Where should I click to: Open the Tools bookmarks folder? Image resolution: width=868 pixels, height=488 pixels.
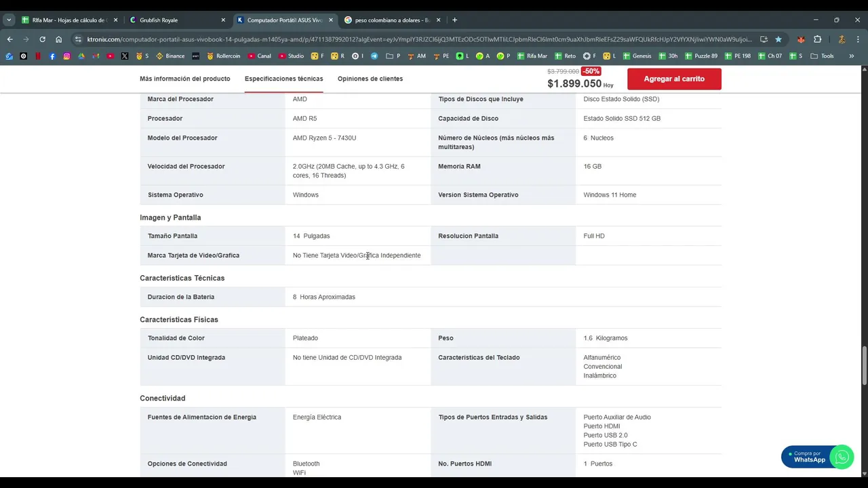tap(822, 56)
